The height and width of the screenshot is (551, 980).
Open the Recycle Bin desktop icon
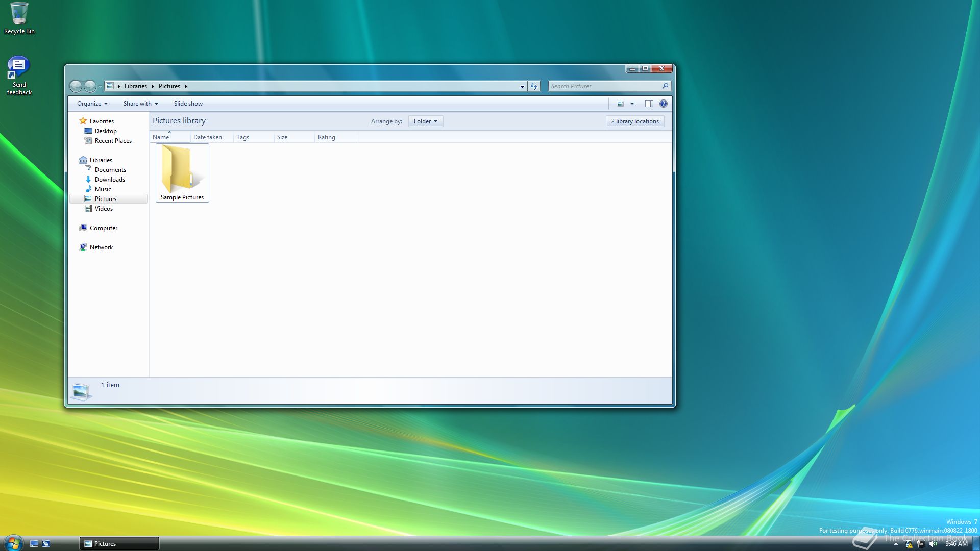pos(19,18)
